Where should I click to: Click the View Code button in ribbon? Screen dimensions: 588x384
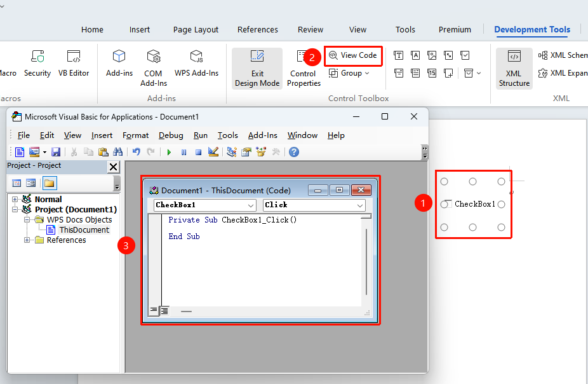[x=353, y=55]
